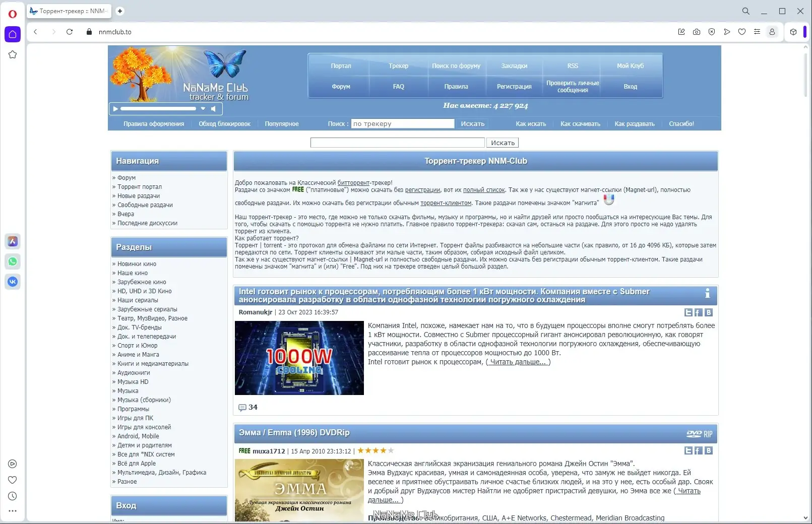
Task: Open the bookmarks star in Opera sidebar
Action: click(x=13, y=54)
